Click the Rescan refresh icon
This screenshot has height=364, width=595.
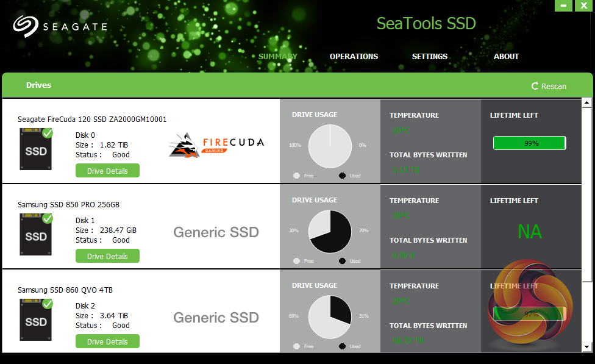535,86
